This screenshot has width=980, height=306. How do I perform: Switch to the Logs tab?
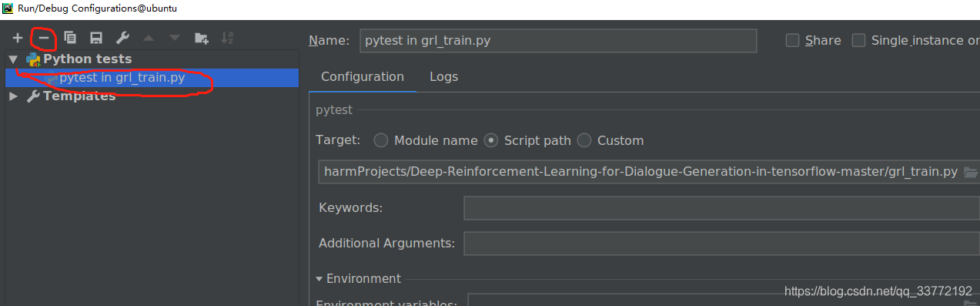(443, 77)
